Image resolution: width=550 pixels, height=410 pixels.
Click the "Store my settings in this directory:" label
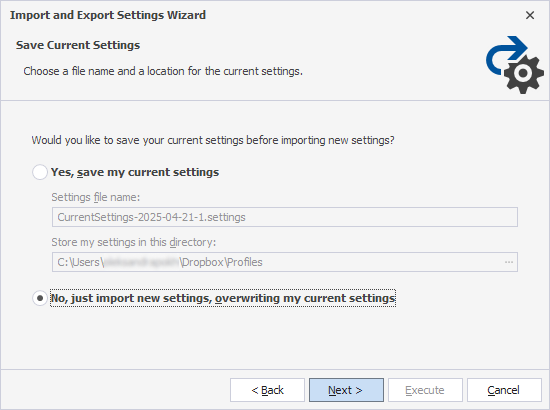(x=134, y=242)
